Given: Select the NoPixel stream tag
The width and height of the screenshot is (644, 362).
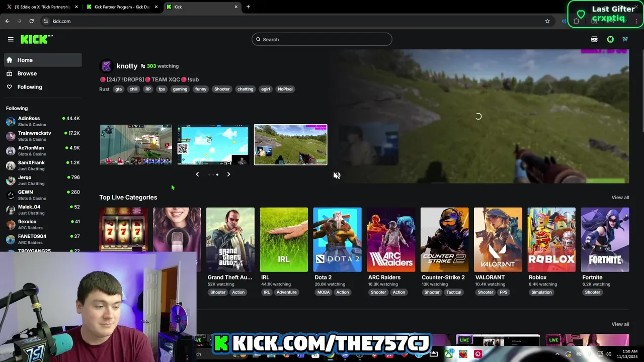Looking at the screenshot, I should point(285,89).
